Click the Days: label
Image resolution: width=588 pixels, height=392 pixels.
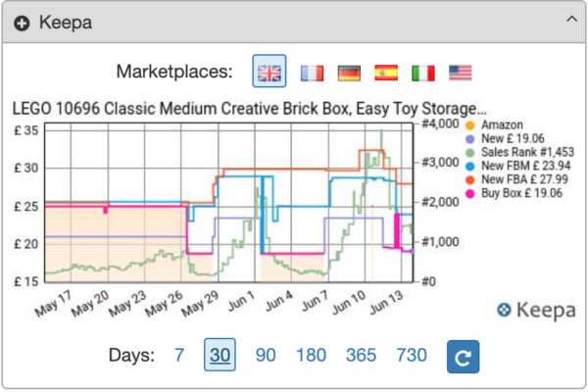[131, 355]
